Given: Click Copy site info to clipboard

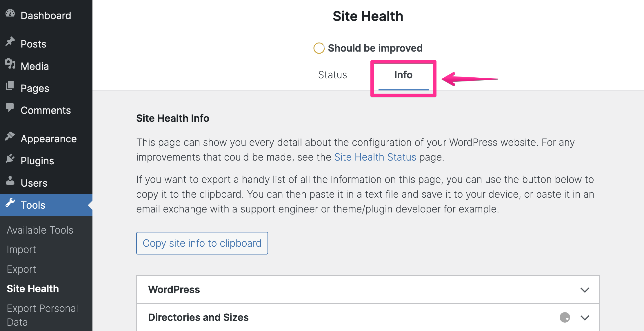Looking at the screenshot, I should [202, 243].
